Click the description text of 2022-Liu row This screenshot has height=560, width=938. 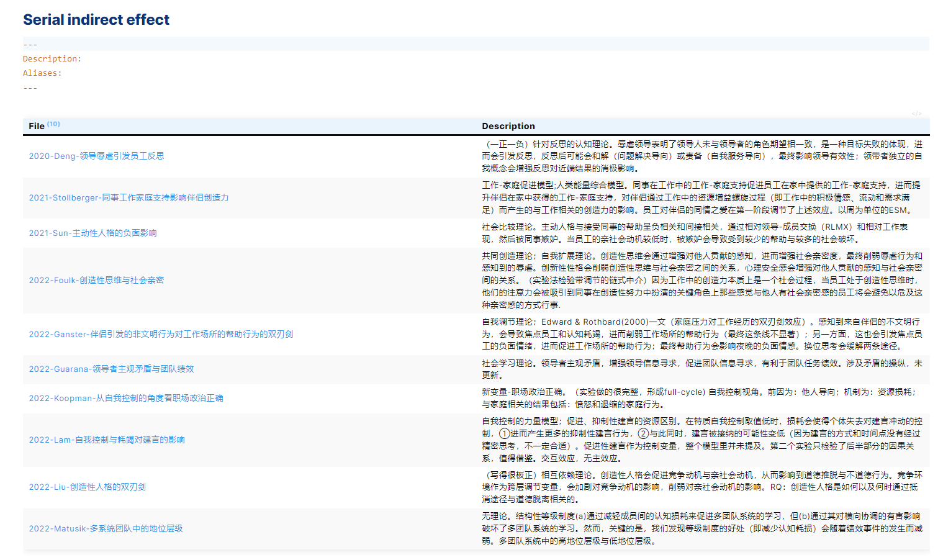pyautogui.click(x=702, y=487)
